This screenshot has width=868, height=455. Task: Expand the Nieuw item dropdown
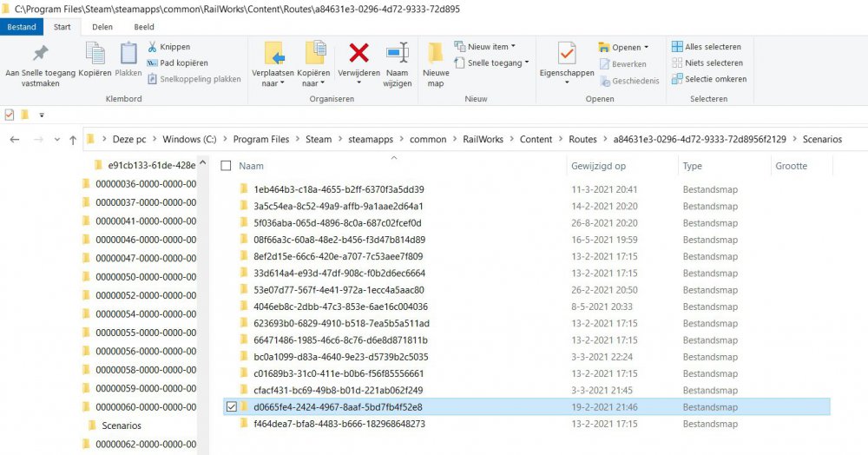tap(513, 47)
